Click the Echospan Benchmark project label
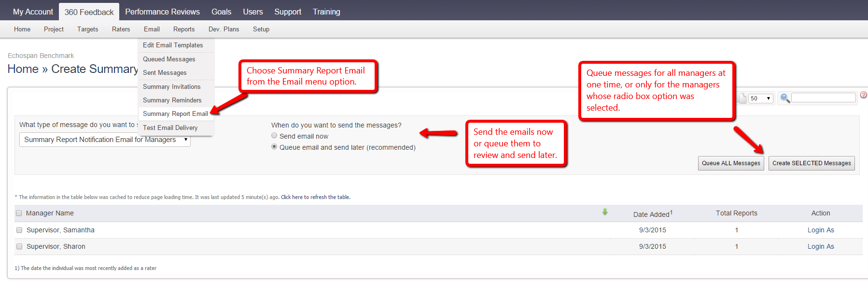The image size is (868, 285). click(41, 56)
